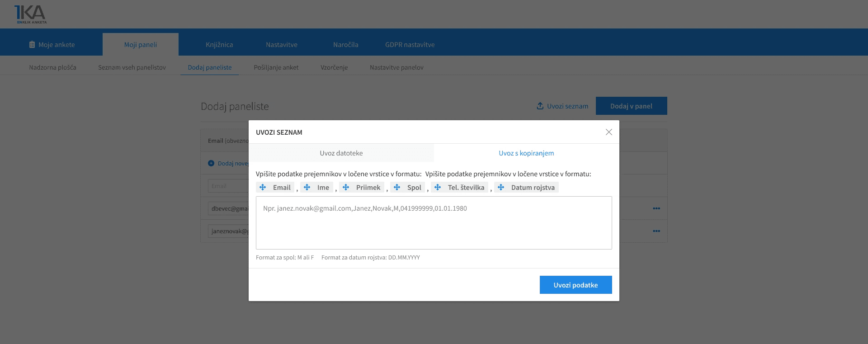Screen dimensions: 868x344
Task: Click the drag handle icon for Priimek
Action: coord(346,187)
